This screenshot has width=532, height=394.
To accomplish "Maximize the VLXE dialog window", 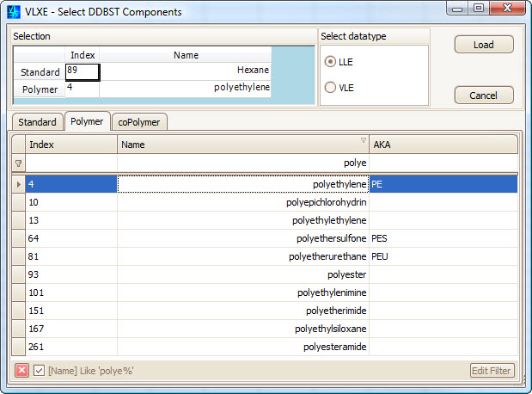I will coord(478,9).
